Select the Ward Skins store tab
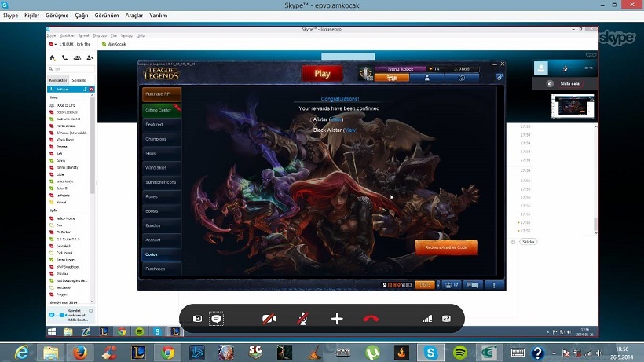 coord(162,167)
